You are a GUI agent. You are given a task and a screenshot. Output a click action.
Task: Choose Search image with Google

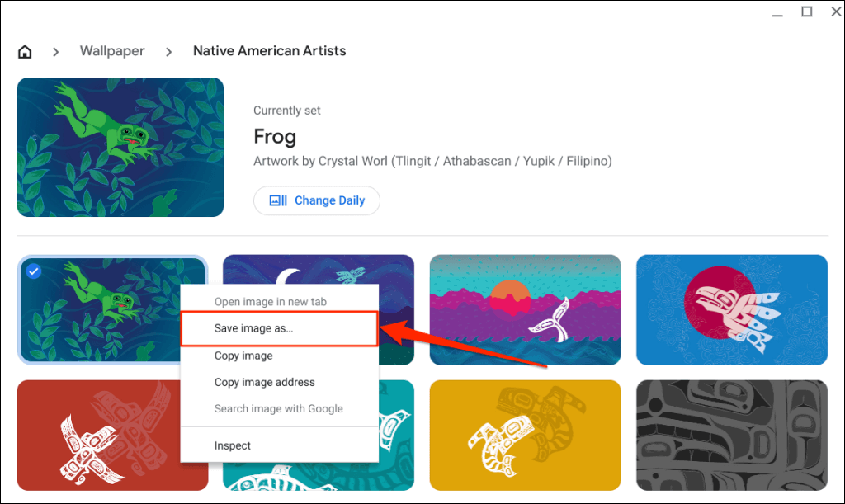pyautogui.click(x=278, y=408)
